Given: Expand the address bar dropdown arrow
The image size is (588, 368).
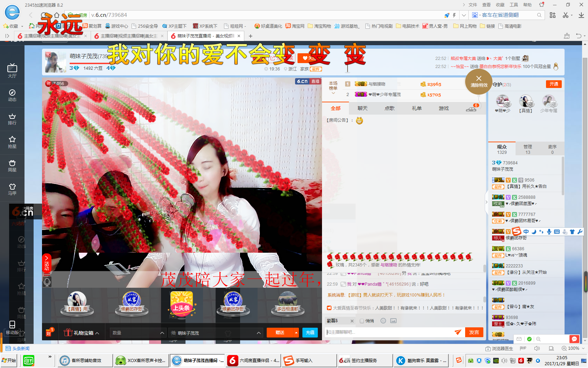Looking at the screenshot, I should coord(464,15).
